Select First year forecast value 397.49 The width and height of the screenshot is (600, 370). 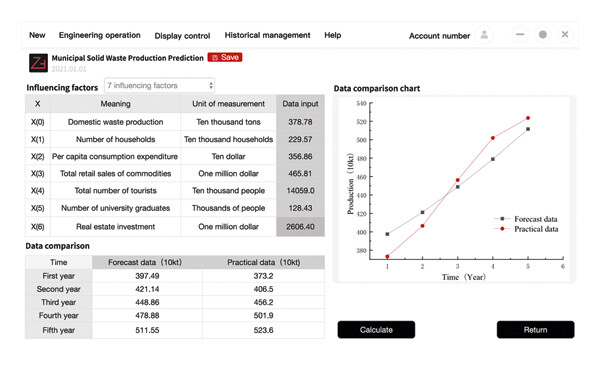pyautogui.click(x=147, y=276)
